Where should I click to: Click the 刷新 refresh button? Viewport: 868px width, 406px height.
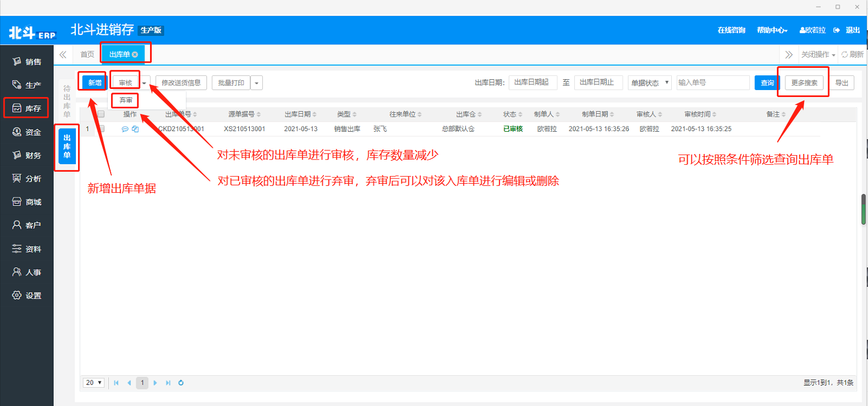pos(853,55)
